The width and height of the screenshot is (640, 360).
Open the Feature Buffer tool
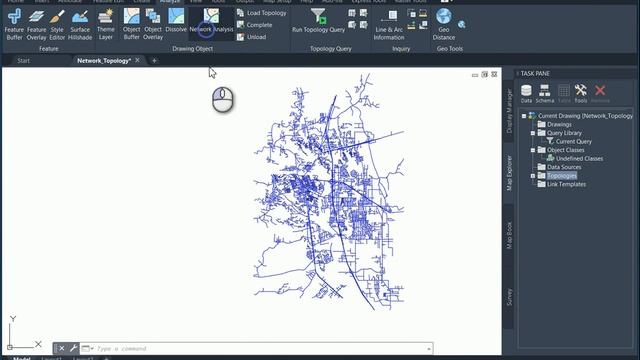coord(14,24)
